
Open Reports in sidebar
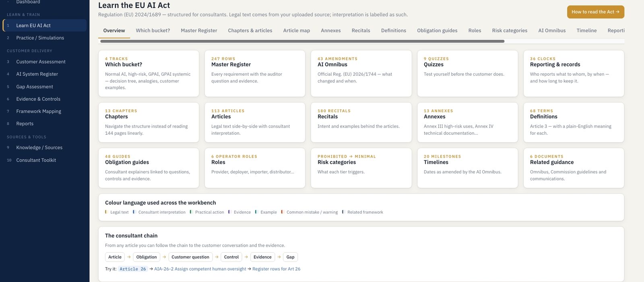pyautogui.click(x=44, y=124)
